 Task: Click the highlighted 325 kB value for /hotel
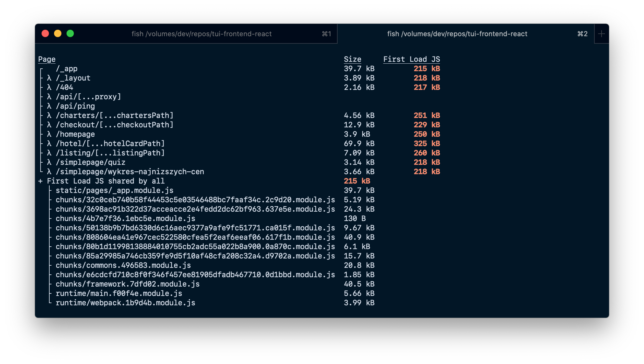tap(426, 144)
